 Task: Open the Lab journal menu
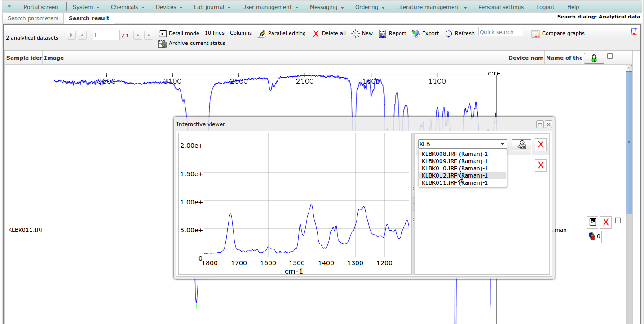(x=212, y=7)
